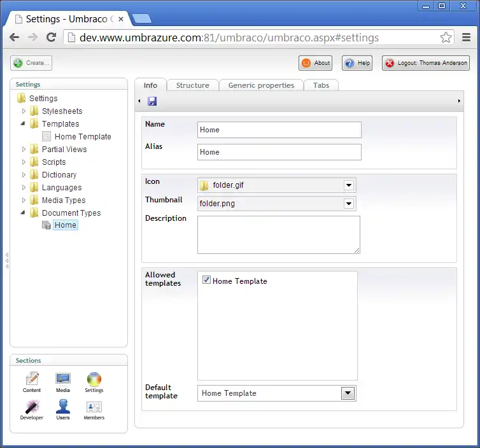
Task: Collapse the Templates tree node
Action: pyautogui.click(x=23, y=123)
